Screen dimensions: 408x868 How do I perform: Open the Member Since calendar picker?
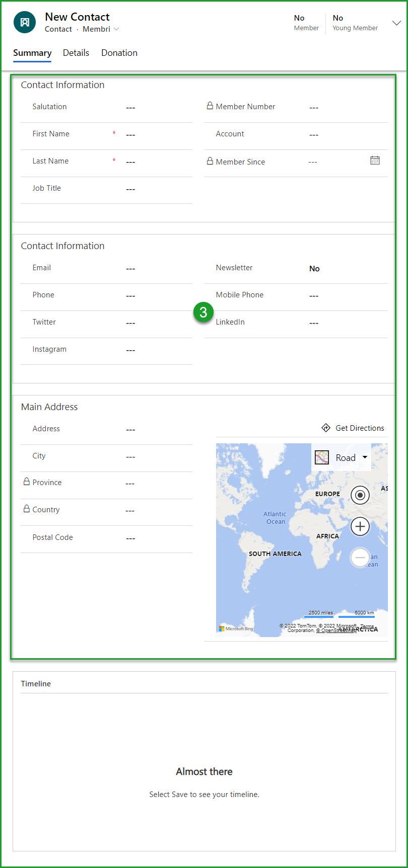[375, 161]
